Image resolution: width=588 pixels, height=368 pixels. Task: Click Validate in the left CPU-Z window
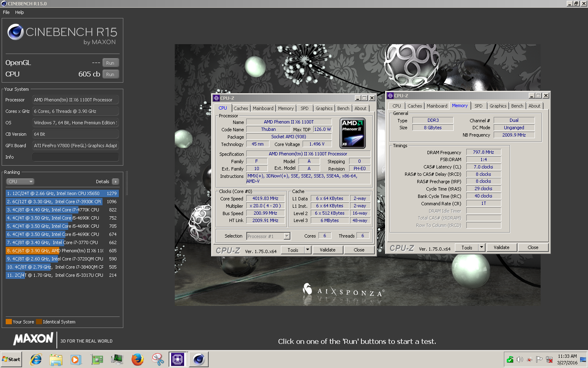click(x=327, y=250)
